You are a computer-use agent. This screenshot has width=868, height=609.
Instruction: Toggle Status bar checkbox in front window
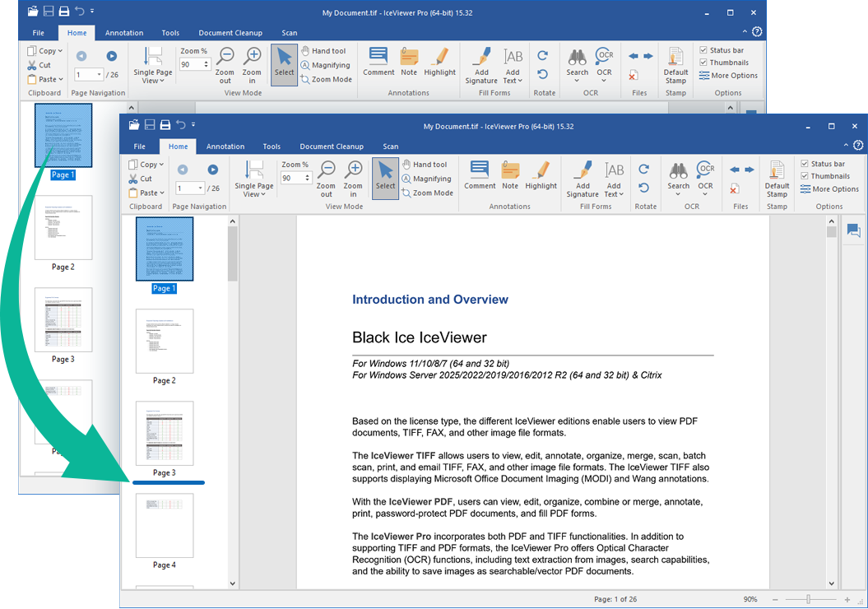pos(804,164)
